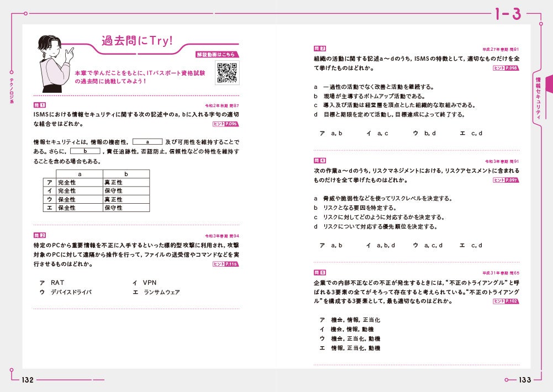The image size is (553, 392).
Task: Select row ウ in the question 1 table
Action: 96,199
